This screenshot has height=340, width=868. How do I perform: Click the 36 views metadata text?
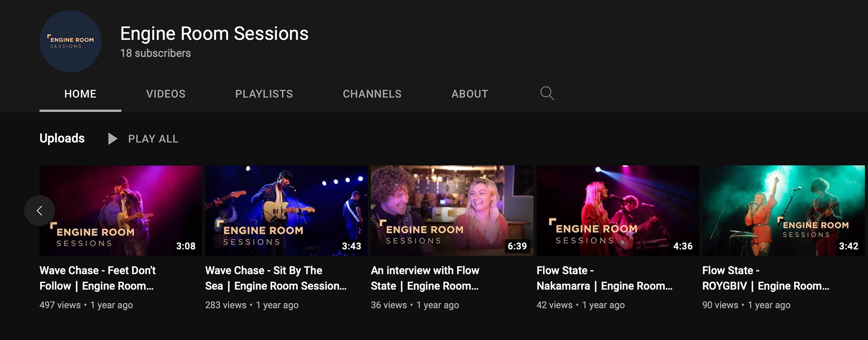tap(389, 305)
